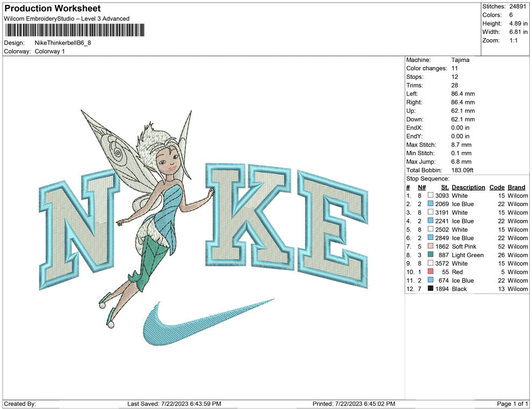Click the 'Stop Sequence:' label
The image size is (532, 409).
(428, 179)
